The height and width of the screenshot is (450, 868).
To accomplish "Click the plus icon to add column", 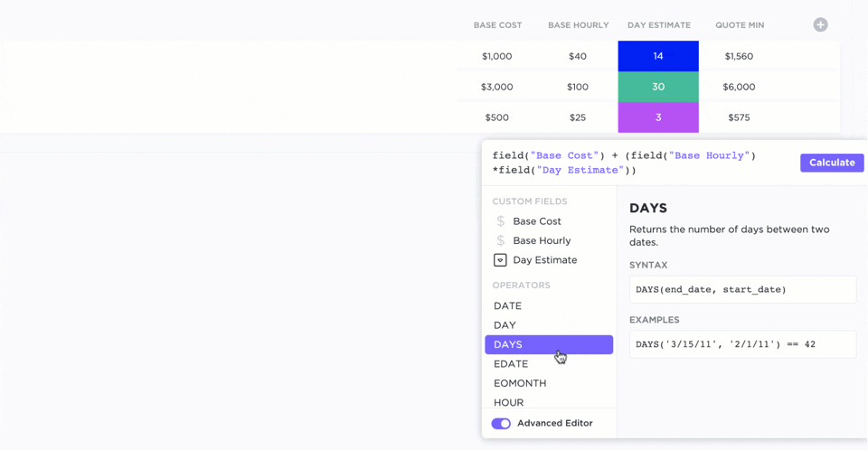I will pyautogui.click(x=820, y=25).
